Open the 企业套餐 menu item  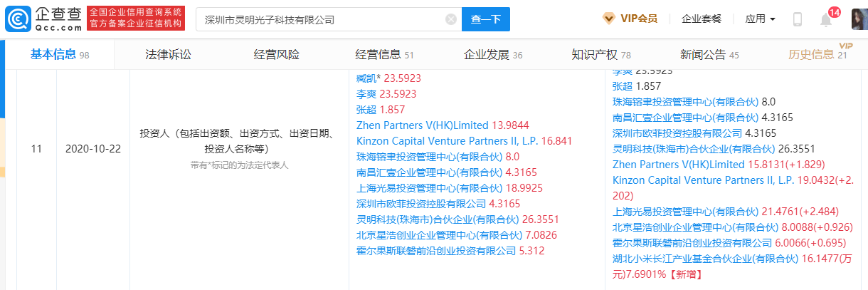[x=701, y=19]
